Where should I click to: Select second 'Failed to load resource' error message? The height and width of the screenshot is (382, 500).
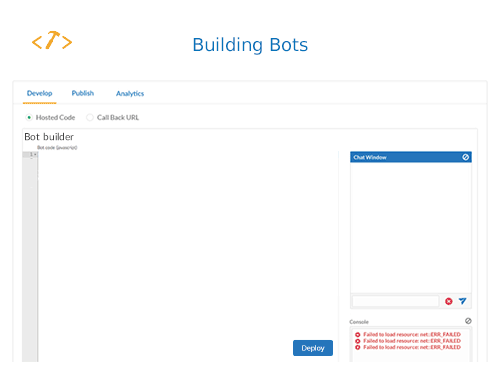(x=412, y=341)
